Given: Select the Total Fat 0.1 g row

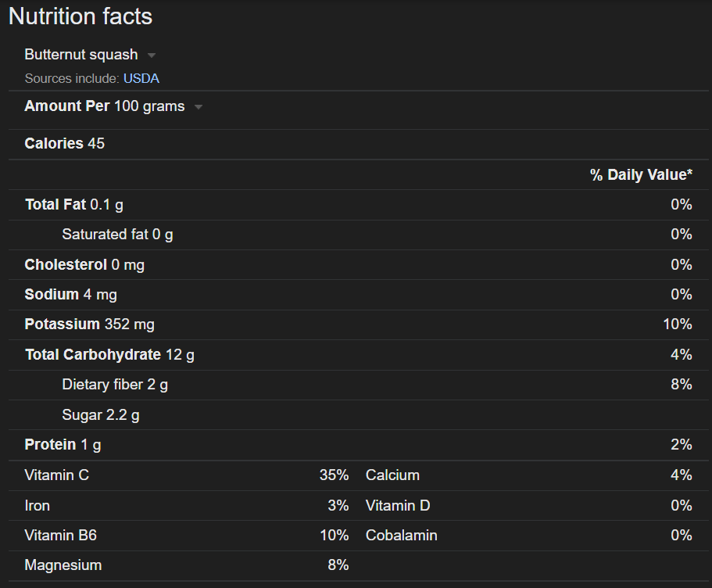Looking at the screenshot, I should click(74, 205).
